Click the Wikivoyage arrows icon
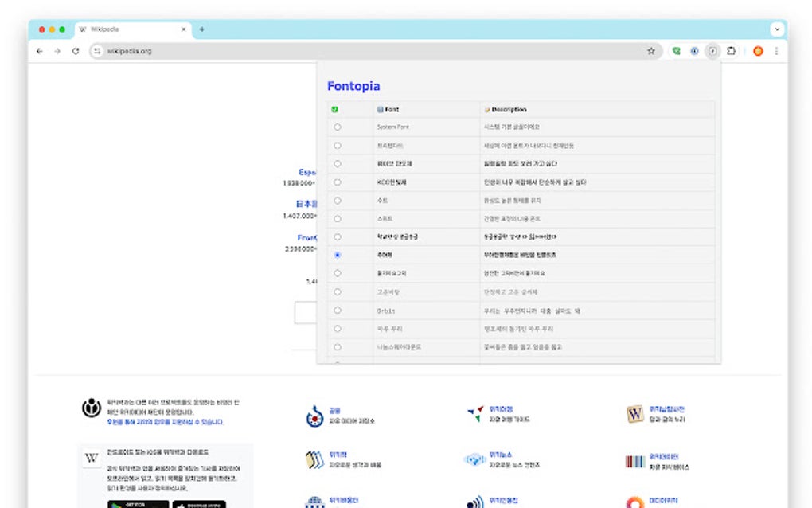This screenshot has width=812, height=508. pos(475,412)
